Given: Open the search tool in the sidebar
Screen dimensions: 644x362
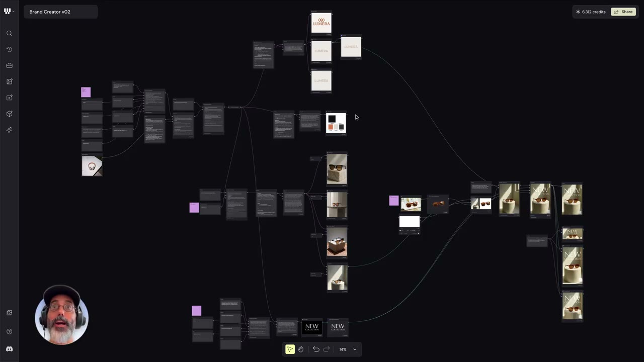Looking at the screenshot, I should [9, 33].
